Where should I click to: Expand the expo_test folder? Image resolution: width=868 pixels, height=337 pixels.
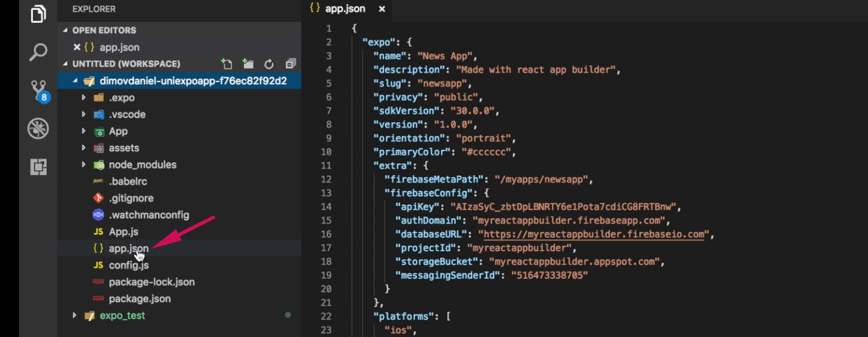(x=75, y=316)
